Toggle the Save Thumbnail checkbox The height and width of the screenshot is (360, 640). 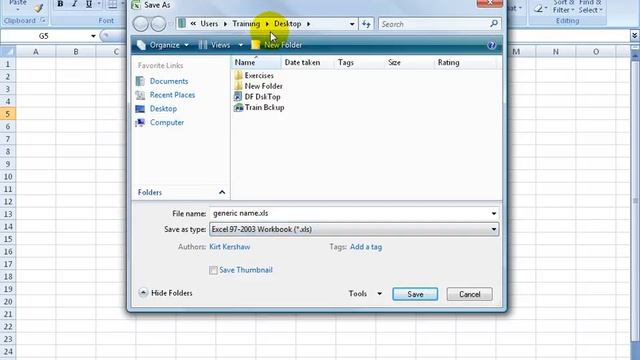tap(213, 270)
